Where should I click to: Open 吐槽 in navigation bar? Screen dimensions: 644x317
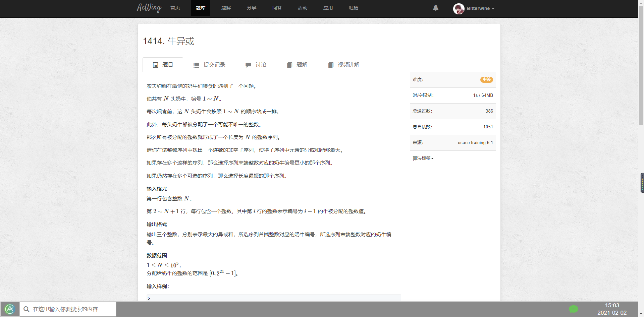[x=354, y=8]
